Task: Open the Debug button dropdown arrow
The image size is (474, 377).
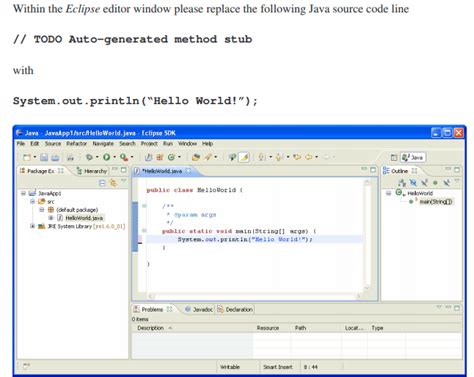Action: click(x=97, y=157)
